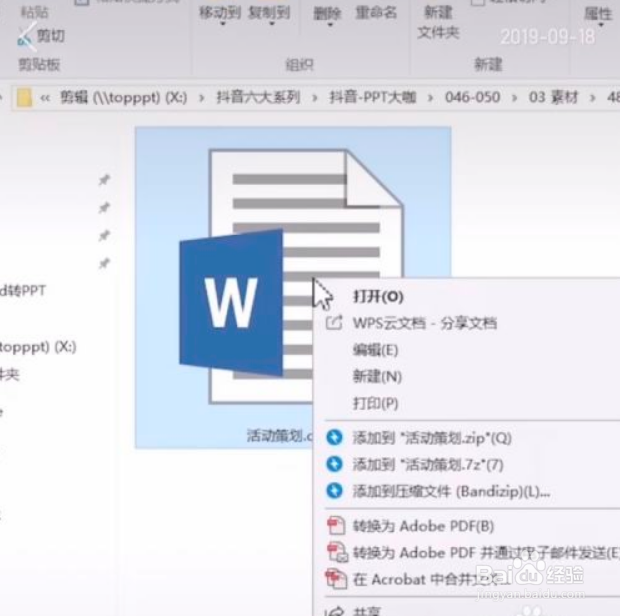This screenshot has width=620, height=616.
Task: Click the second pin icon in sidebar
Action: tap(104, 208)
